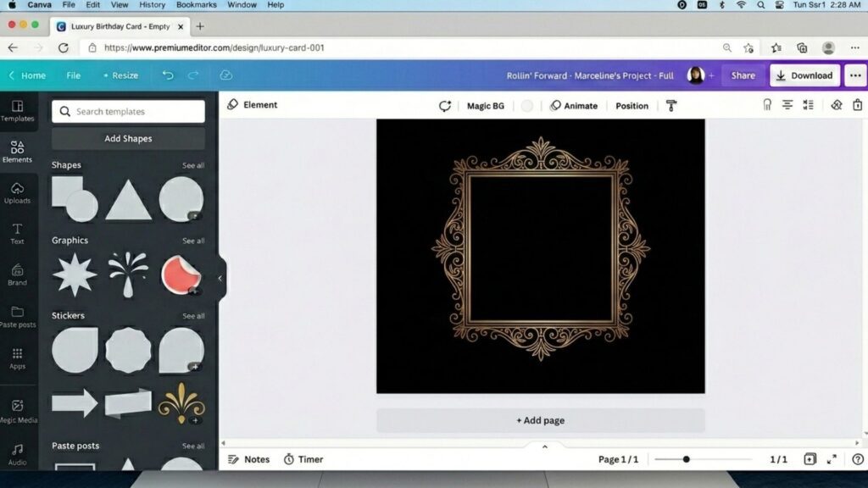
Task: Select the right arrow sticker shape
Action: (75, 402)
